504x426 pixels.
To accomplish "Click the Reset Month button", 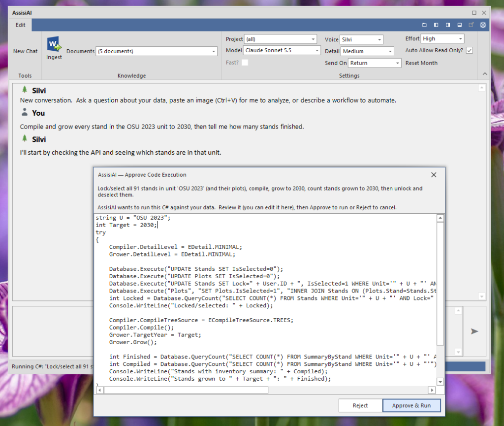I will (421, 63).
